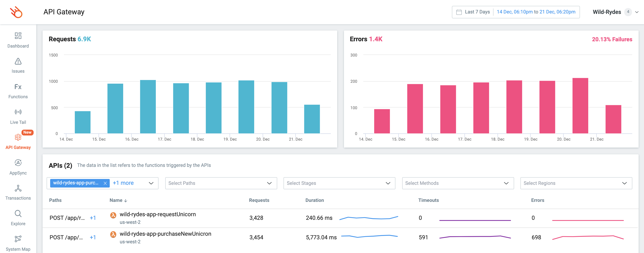
Task: Click the timeouts sparkline for purchaseNewUnicron
Action: click(475, 237)
